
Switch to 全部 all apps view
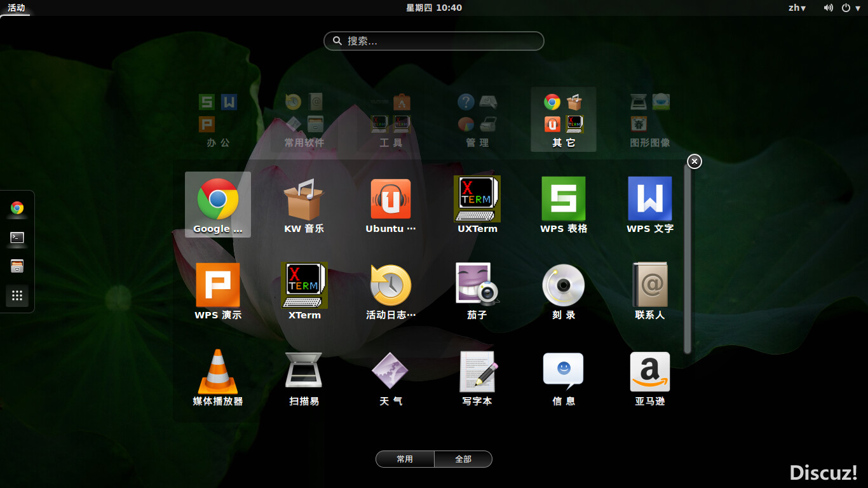coord(463,459)
